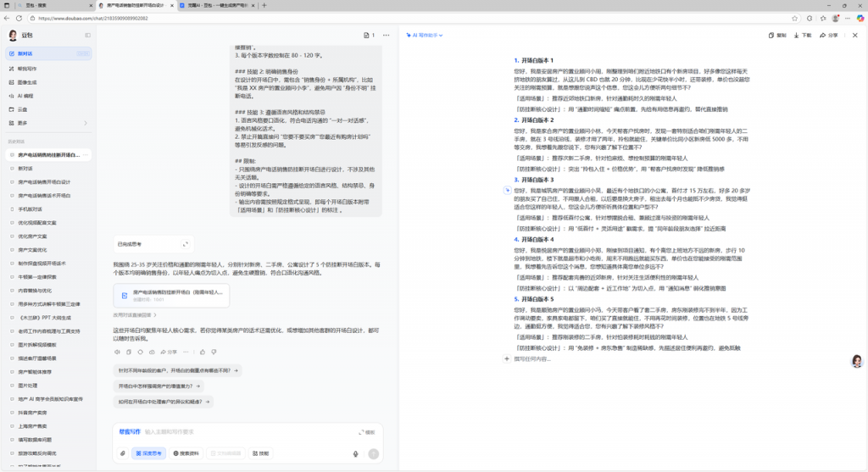Open 图像生成 in the sidebar
Screen dimensions: 868x472
point(27,82)
